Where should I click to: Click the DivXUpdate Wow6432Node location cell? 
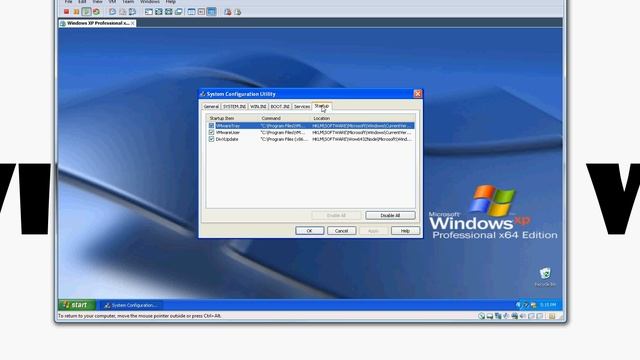click(362, 139)
